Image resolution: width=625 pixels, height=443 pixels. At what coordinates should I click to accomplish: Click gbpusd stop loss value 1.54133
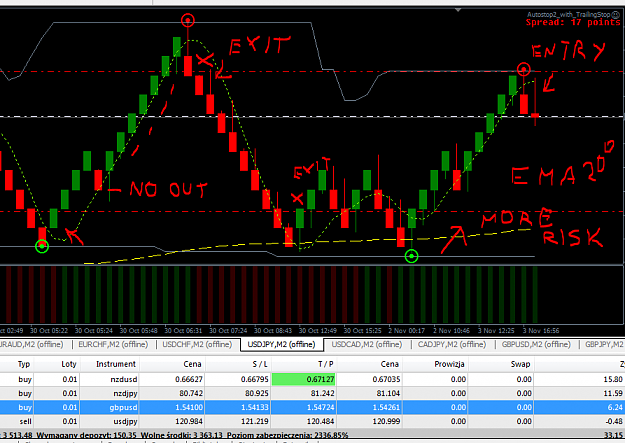point(254,408)
